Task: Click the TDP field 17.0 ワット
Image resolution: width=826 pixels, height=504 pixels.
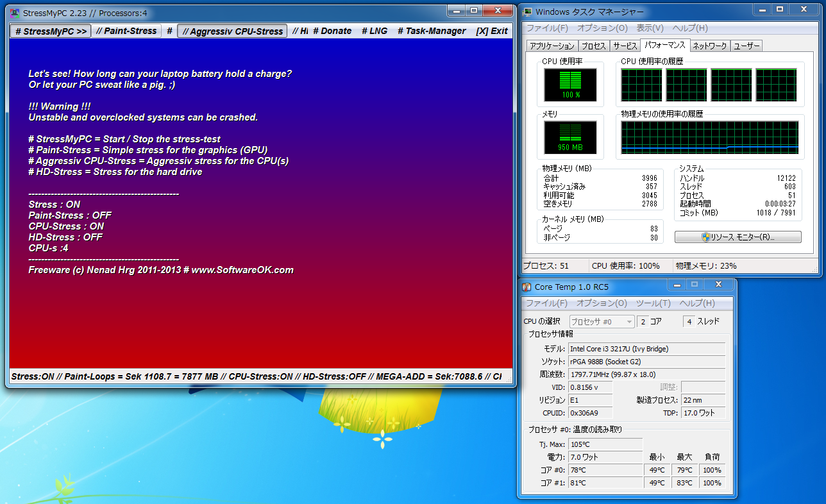Action: point(703,413)
